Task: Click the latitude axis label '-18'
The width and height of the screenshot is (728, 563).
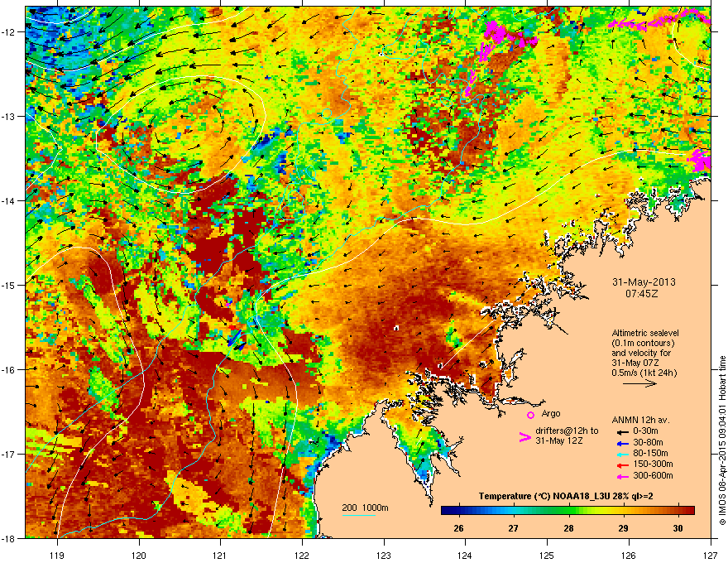Action: tap(8, 538)
